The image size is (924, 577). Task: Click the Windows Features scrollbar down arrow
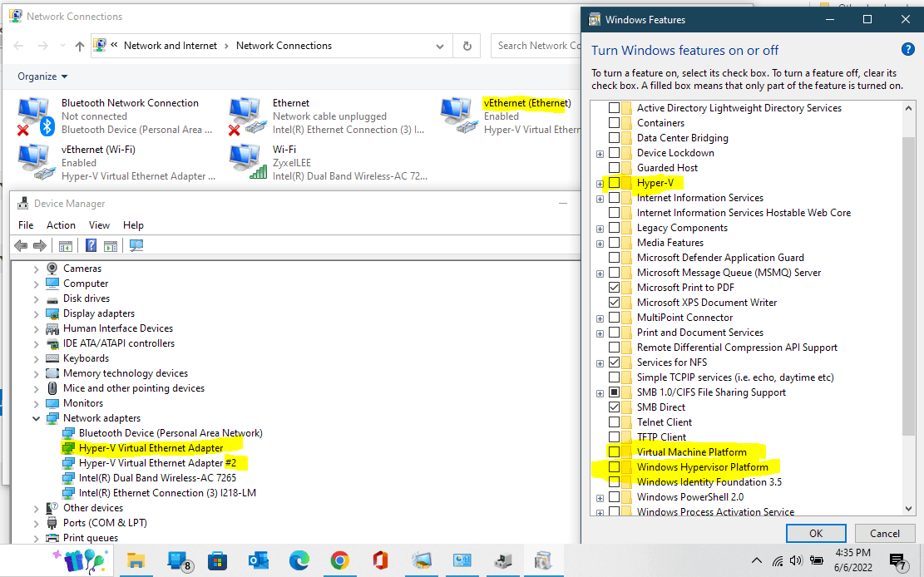[x=908, y=508]
